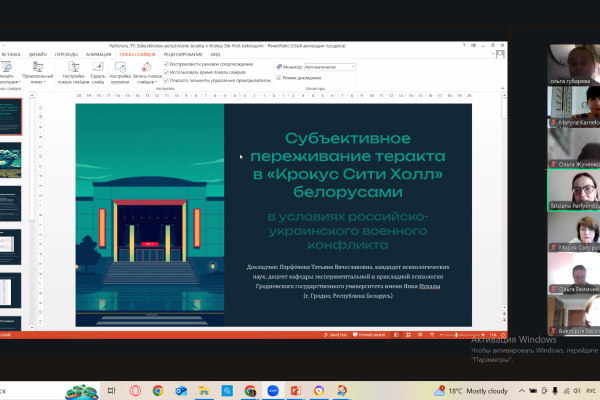
Task: Open Slide Show Setup (Настройка показа слайдов)
Action: point(73,72)
